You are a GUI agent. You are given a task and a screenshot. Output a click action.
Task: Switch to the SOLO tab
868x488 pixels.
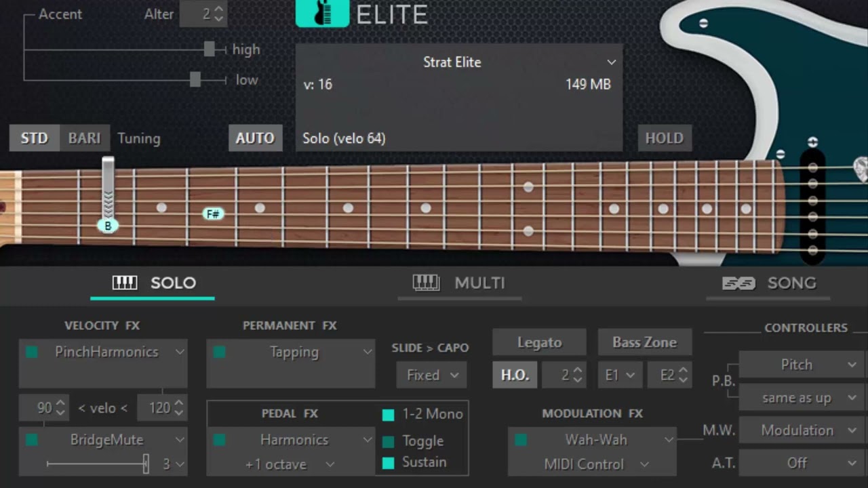click(x=153, y=283)
